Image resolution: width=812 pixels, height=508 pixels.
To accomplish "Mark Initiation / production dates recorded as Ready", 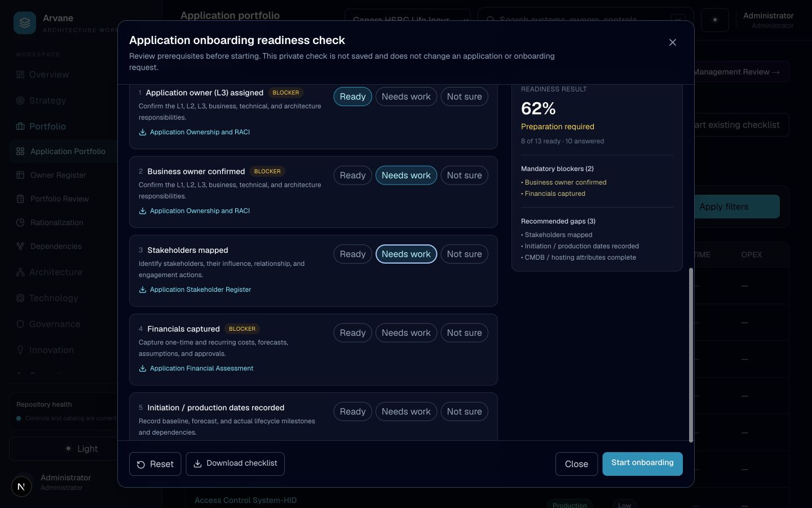I will tap(352, 411).
